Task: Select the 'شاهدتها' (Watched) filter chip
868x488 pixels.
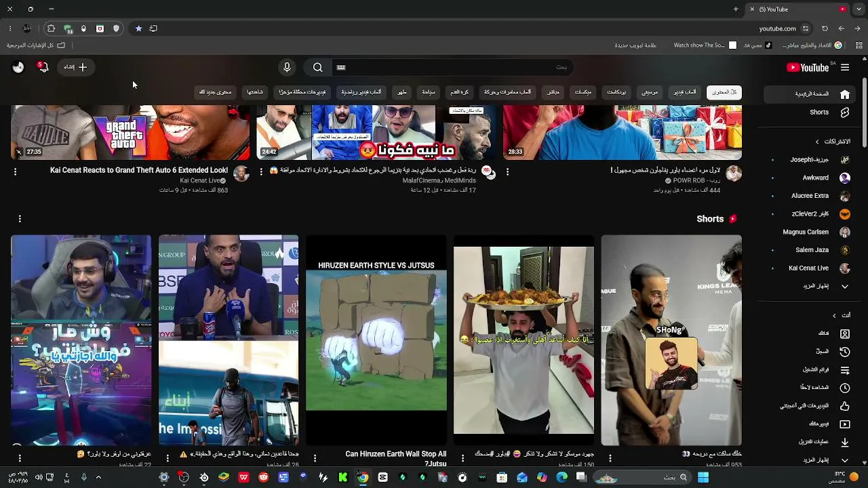Action: [255, 92]
